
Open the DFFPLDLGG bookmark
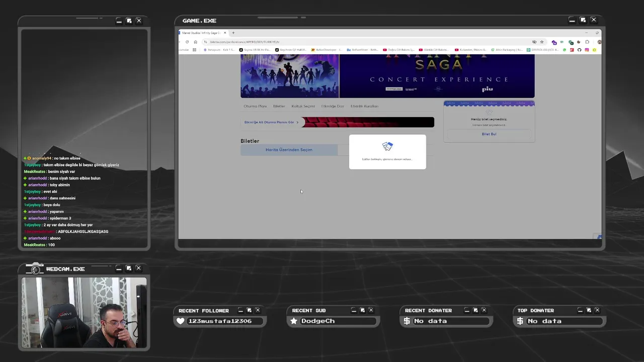542,50
